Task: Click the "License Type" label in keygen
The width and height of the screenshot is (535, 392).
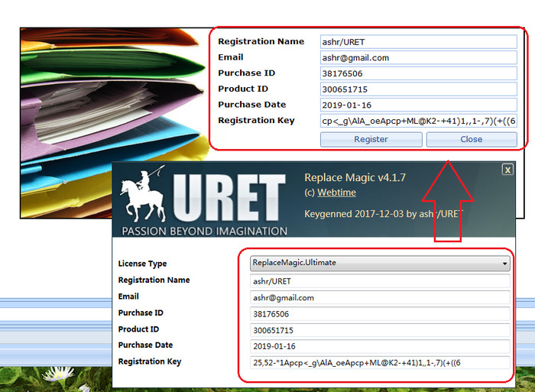Action: tap(142, 264)
